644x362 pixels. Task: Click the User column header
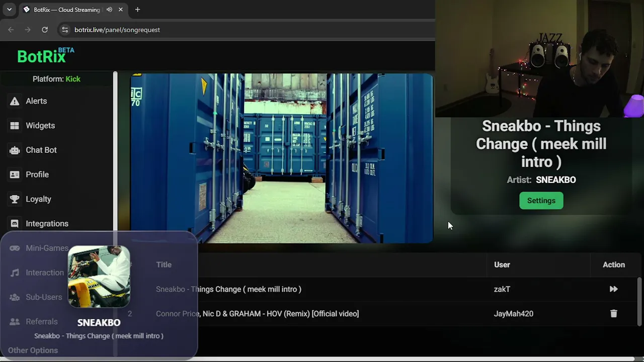point(502,264)
